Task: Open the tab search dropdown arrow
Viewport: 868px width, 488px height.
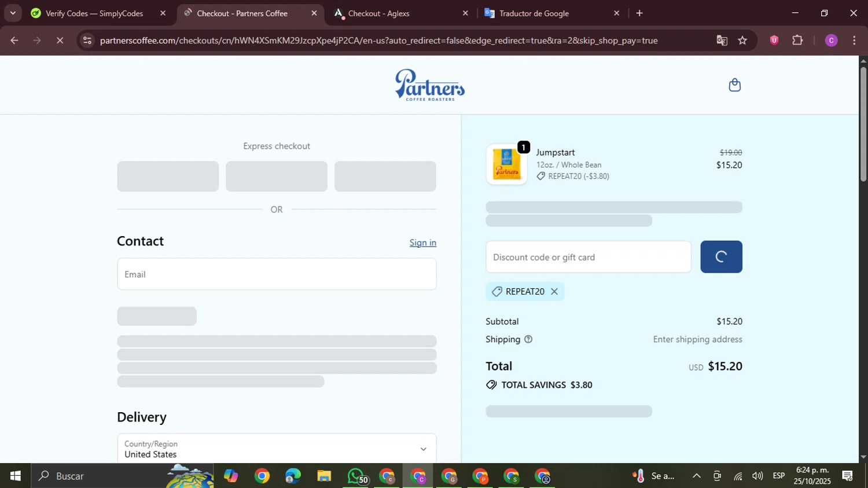Action: (13, 13)
